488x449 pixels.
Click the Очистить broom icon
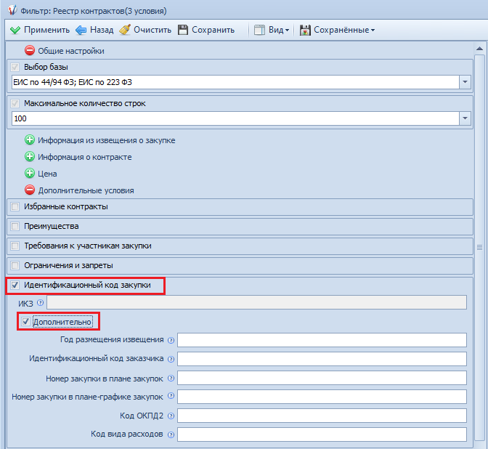tap(125, 30)
